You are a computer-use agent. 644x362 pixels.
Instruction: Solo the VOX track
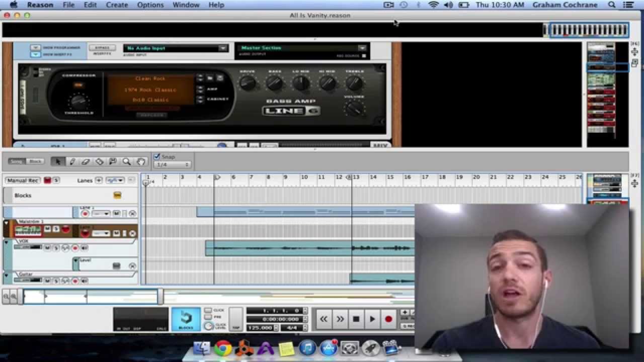56,248
